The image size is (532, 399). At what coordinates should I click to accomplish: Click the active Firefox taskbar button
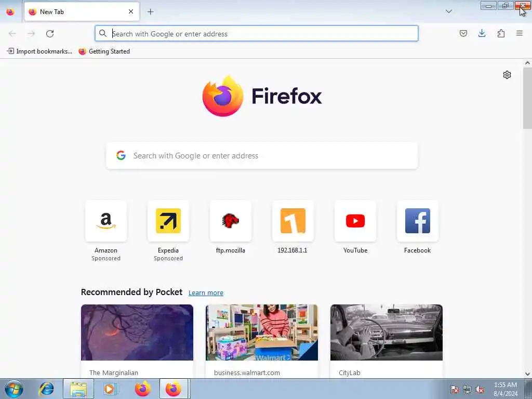point(174,389)
